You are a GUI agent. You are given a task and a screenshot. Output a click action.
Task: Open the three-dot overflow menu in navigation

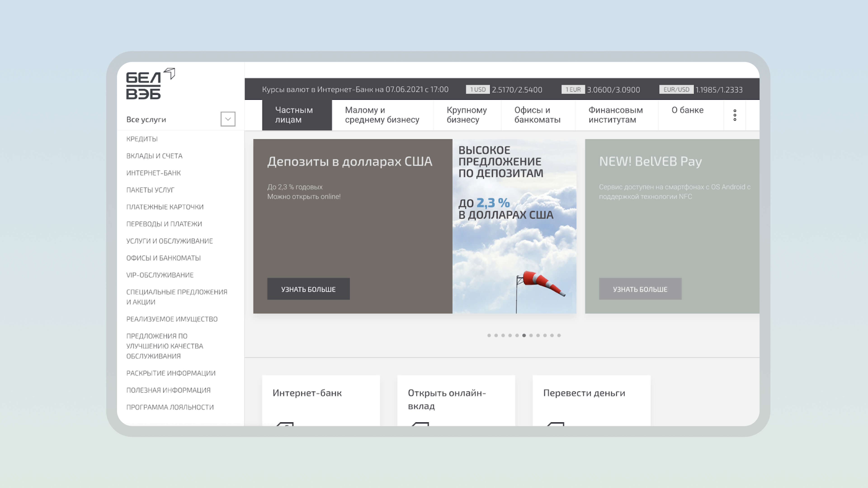coord(735,115)
